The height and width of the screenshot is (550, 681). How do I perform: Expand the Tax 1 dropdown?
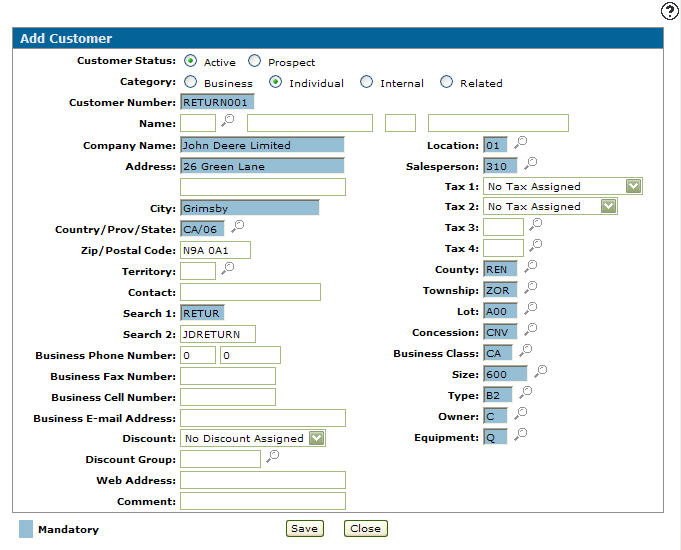point(632,186)
